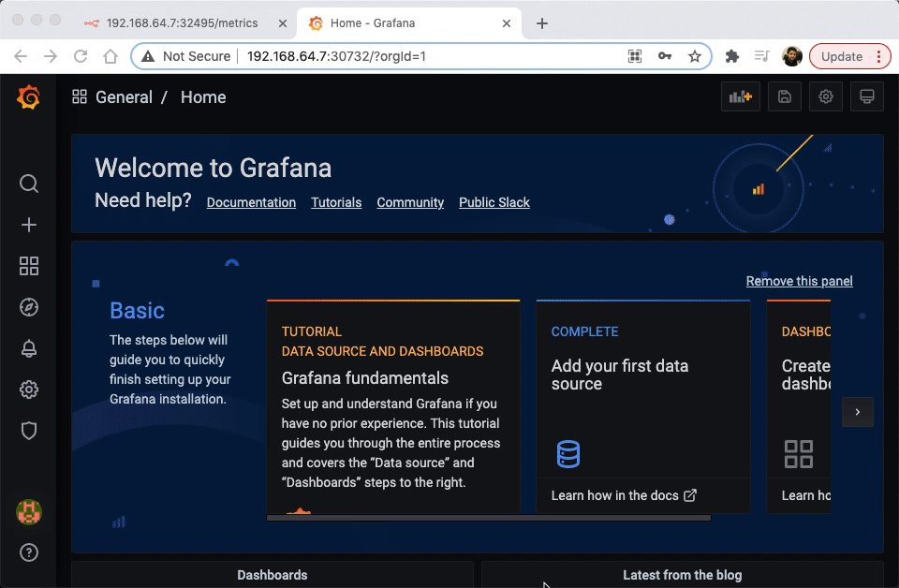The image size is (899, 588).
Task: Open the Grafana fundamentals tutorial card
Action: [393, 406]
